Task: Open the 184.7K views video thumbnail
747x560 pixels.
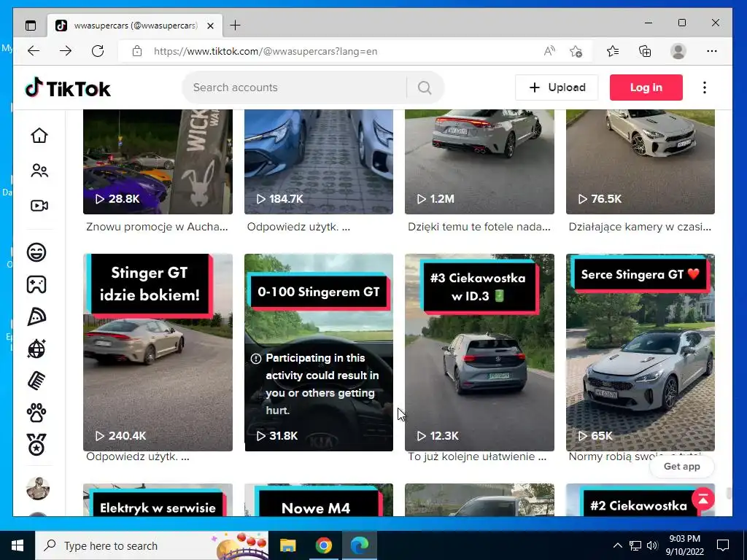Action: coord(319,162)
